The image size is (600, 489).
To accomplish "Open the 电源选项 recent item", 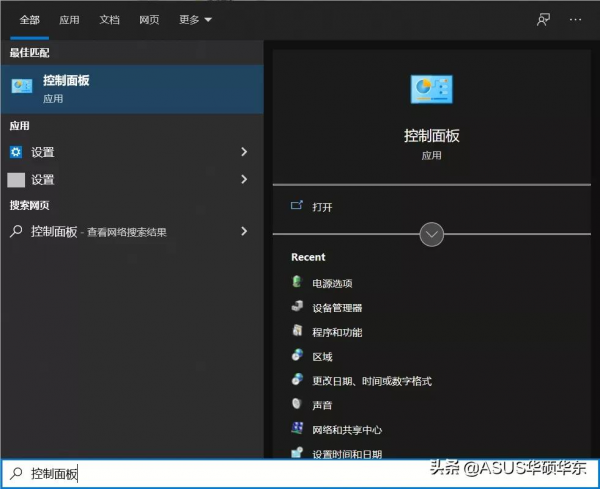I will tap(332, 284).
